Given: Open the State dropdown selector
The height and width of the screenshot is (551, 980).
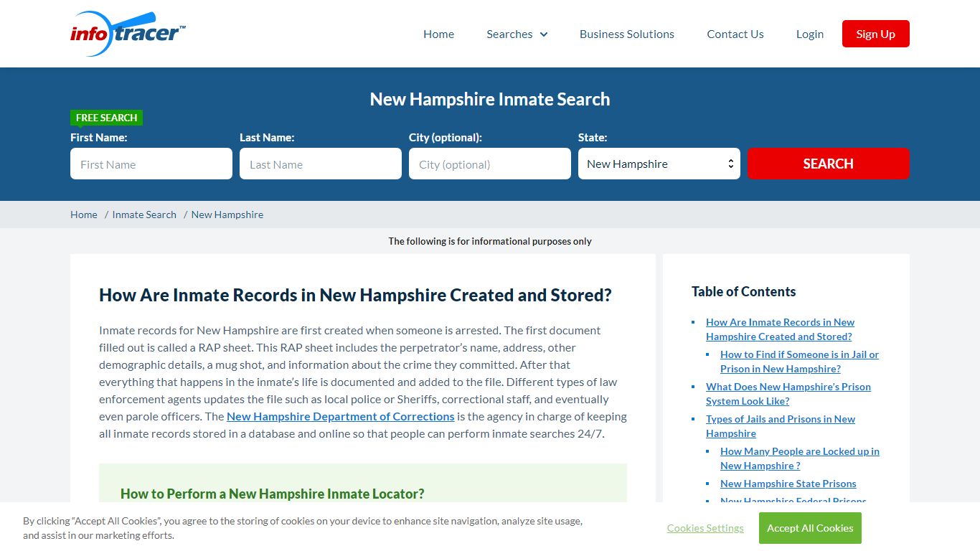Looking at the screenshot, I should (x=659, y=164).
